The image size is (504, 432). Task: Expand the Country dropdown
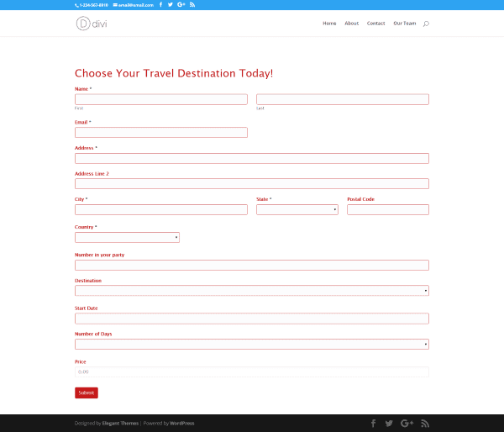point(127,237)
